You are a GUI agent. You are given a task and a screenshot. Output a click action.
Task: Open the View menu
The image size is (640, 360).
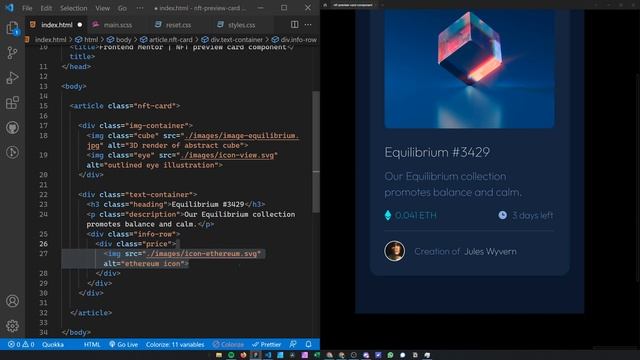pos(102,8)
